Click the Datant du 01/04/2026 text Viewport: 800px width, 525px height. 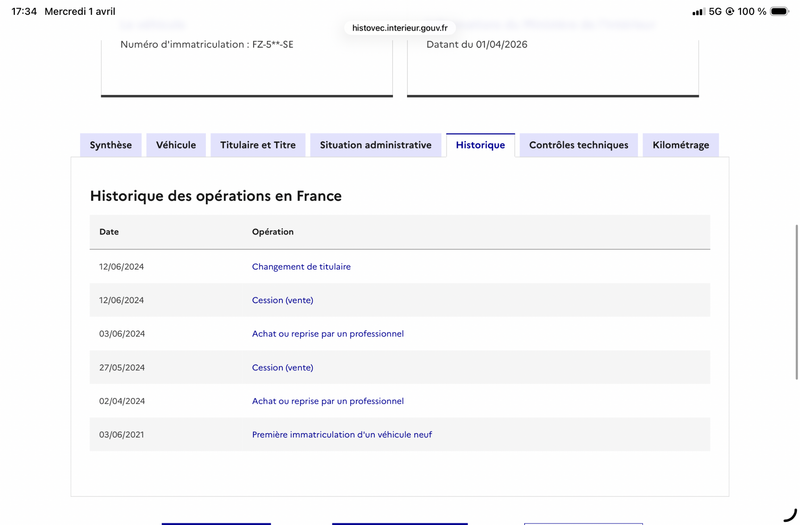point(477,44)
